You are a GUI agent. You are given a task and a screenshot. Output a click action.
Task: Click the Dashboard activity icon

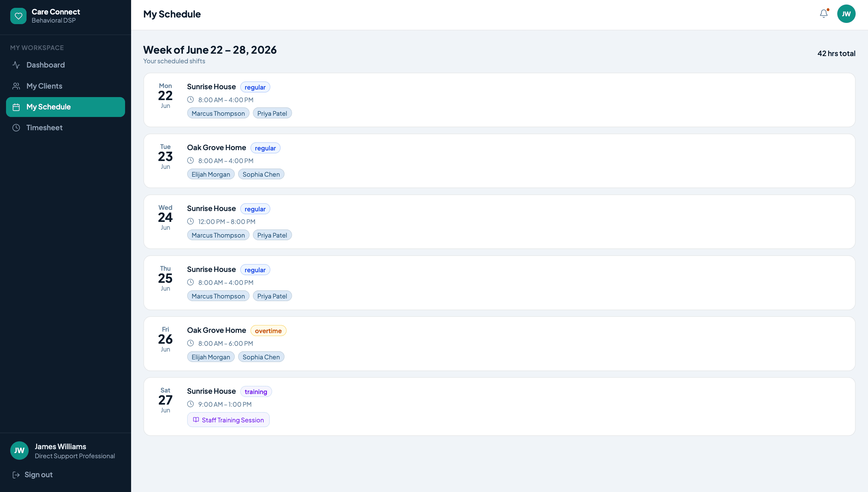(x=16, y=65)
